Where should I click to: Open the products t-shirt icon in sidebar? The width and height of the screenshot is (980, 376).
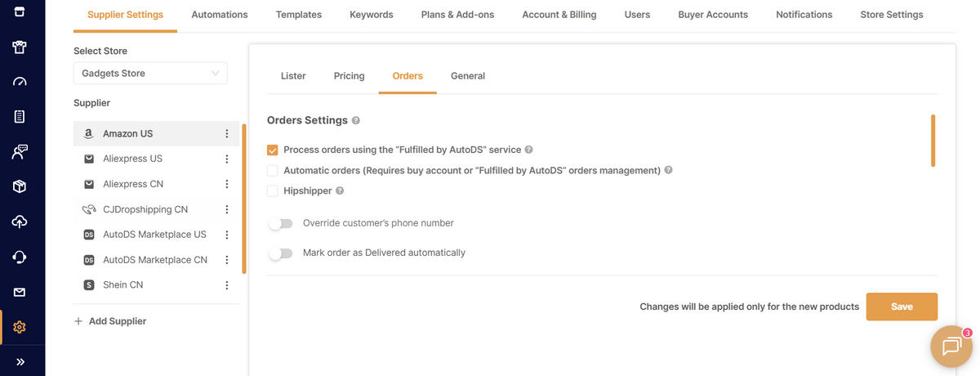pyautogui.click(x=20, y=47)
